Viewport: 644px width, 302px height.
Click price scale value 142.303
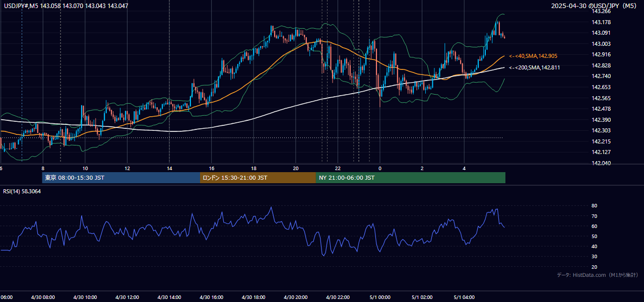[x=602, y=130]
